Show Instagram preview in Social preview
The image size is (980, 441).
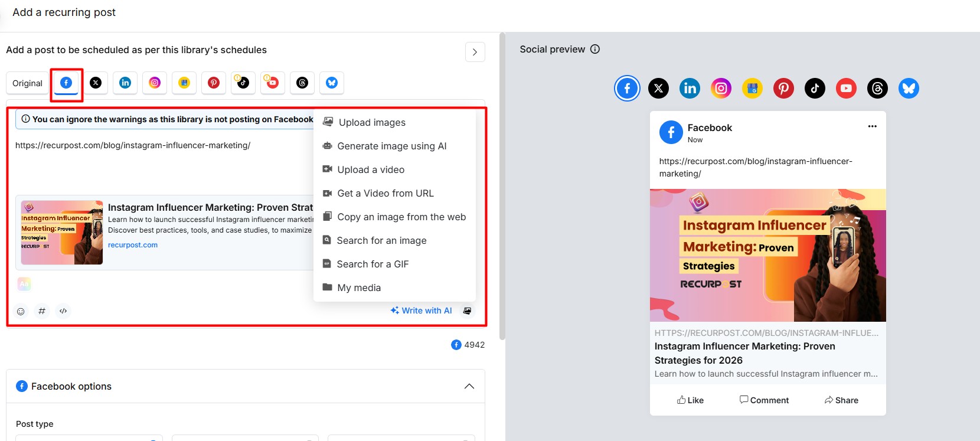(x=721, y=89)
